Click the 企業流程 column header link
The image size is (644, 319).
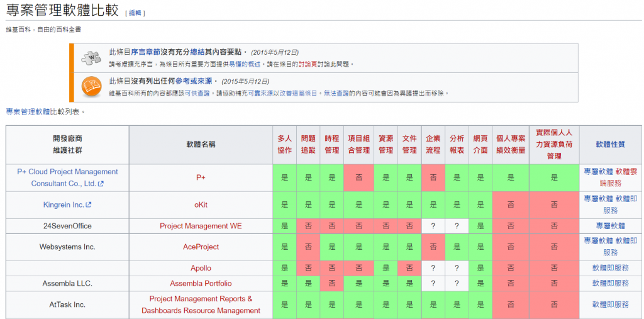click(433, 144)
